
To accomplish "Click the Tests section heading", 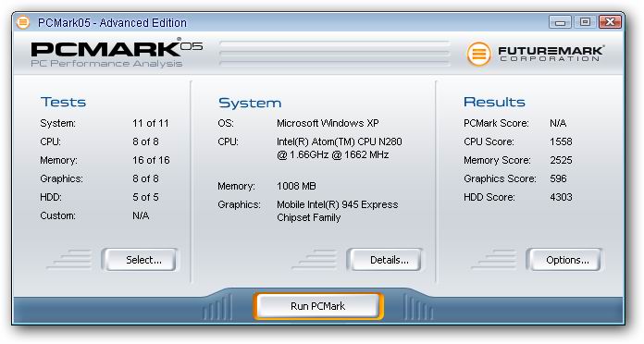I will pyautogui.click(x=63, y=102).
